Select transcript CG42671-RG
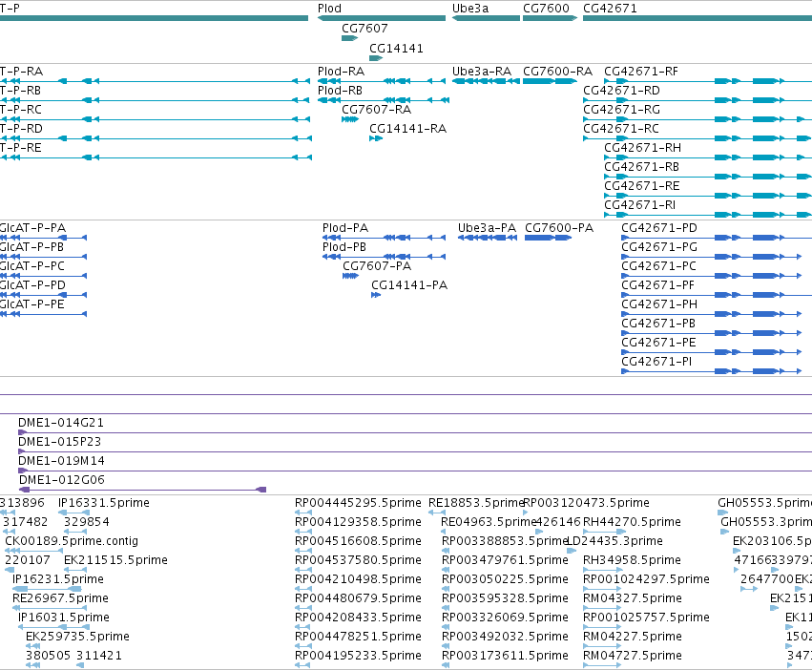The image size is (812, 670). (621, 110)
